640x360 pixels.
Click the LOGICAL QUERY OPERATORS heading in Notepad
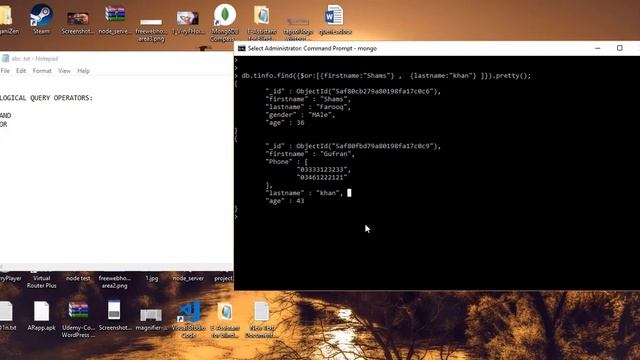click(x=46, y=98)
